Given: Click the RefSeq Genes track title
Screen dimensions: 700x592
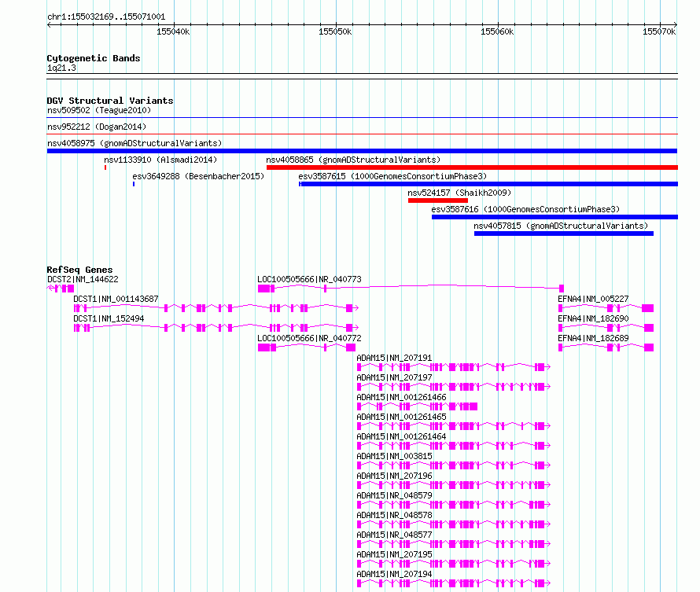Looking at the screenshot, I should (x=79, y=270).
